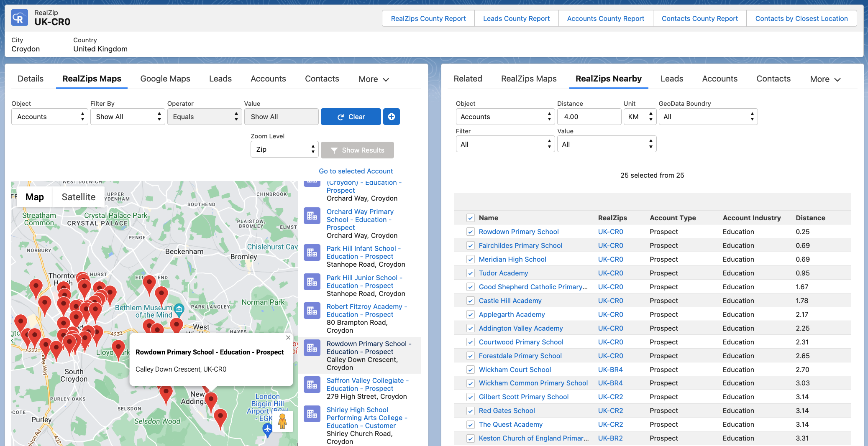This screenshot has width=868, height=446.
Task: Toggle the select-all checkbox in Name header
Action: coord(471,218)
